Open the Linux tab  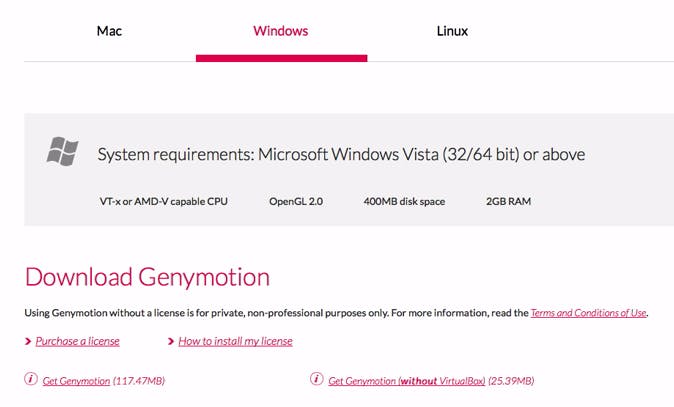pyautogui.click(x=452, y=31)
